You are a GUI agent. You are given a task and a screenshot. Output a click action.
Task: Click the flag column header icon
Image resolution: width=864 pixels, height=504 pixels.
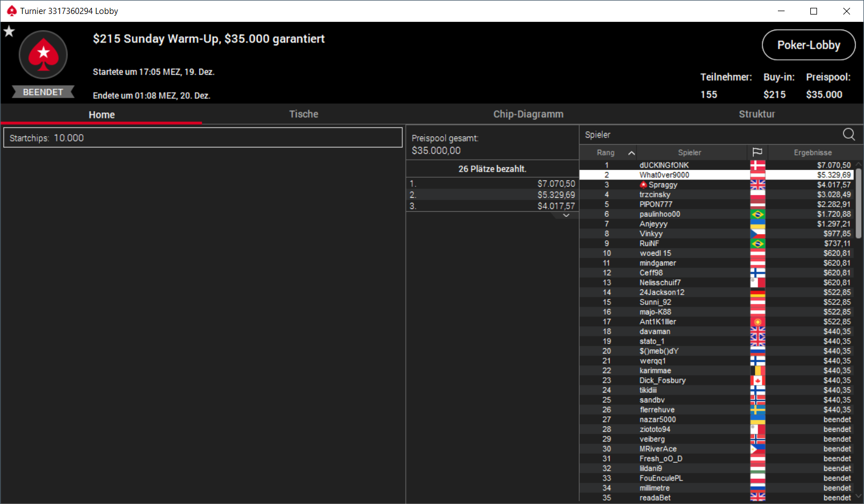tap(757, 152)
